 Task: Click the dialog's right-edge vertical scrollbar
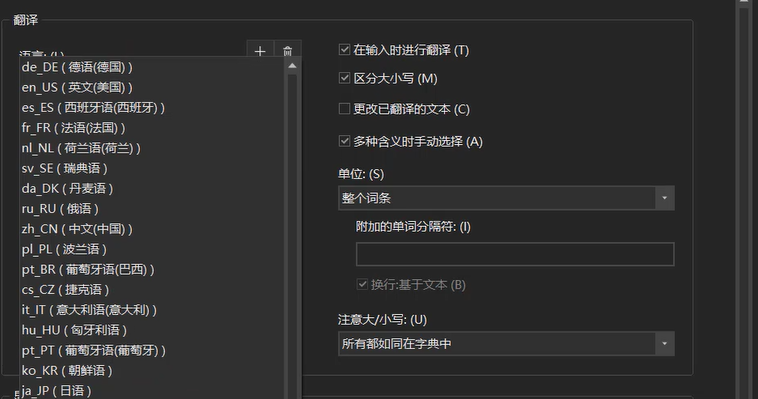click(744, 199)
